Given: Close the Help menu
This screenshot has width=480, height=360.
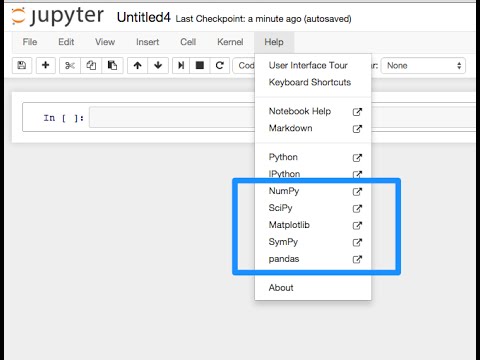Looking at the screenshot, I should tap(274, 42).
